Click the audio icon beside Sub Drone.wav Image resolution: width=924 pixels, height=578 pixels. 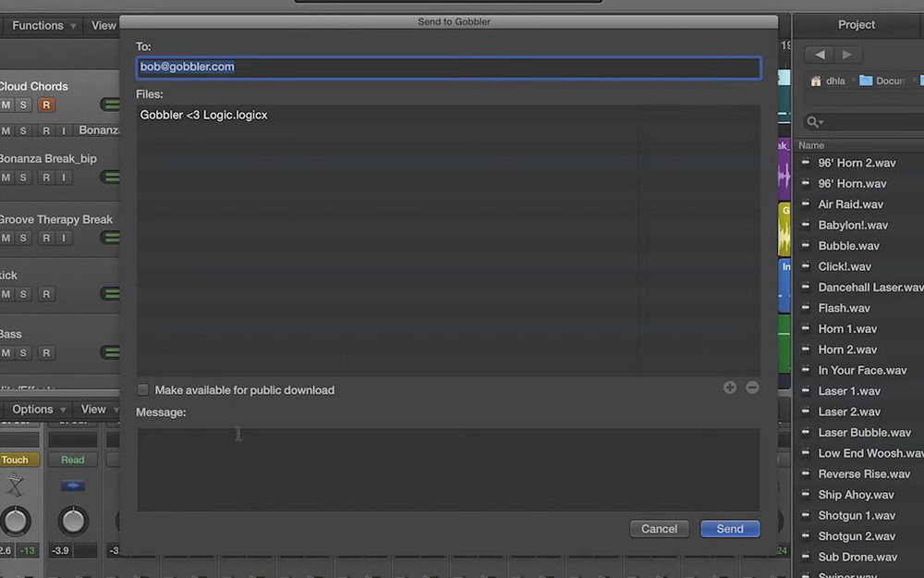[806, 556]
